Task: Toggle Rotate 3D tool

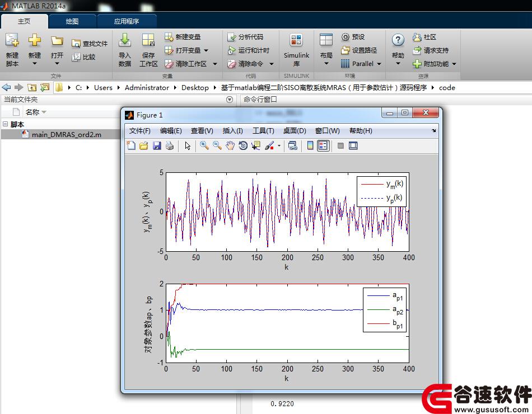Action: pyautogui.click(x=243, y=146)
